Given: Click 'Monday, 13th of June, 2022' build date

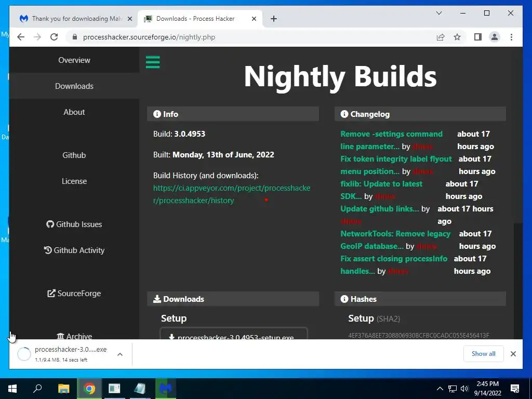Looking at the screenshot, I should point(223,155).
